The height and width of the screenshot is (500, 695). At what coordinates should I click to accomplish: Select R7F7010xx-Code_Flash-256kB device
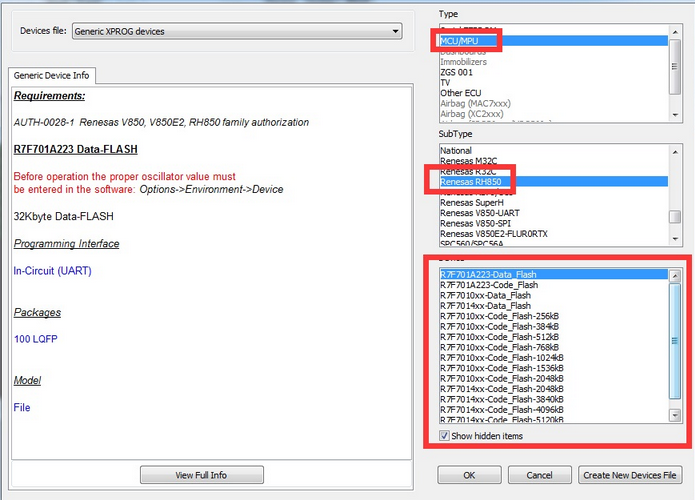554,316
